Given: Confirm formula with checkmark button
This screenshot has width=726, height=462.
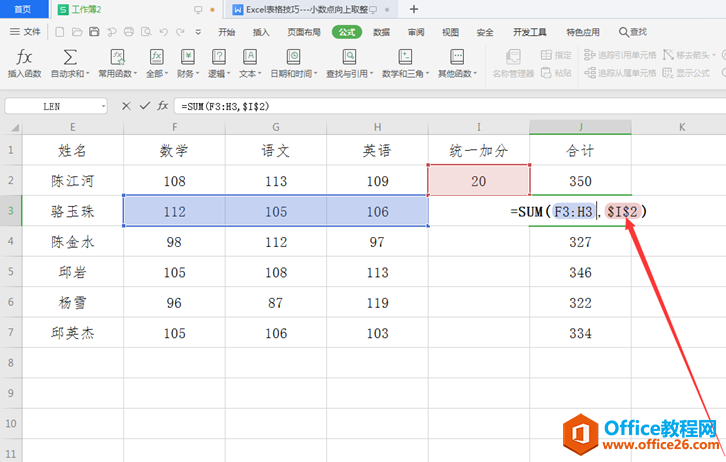Looking at the screenshot, I should pyautogui.click(x=145, y=106).
